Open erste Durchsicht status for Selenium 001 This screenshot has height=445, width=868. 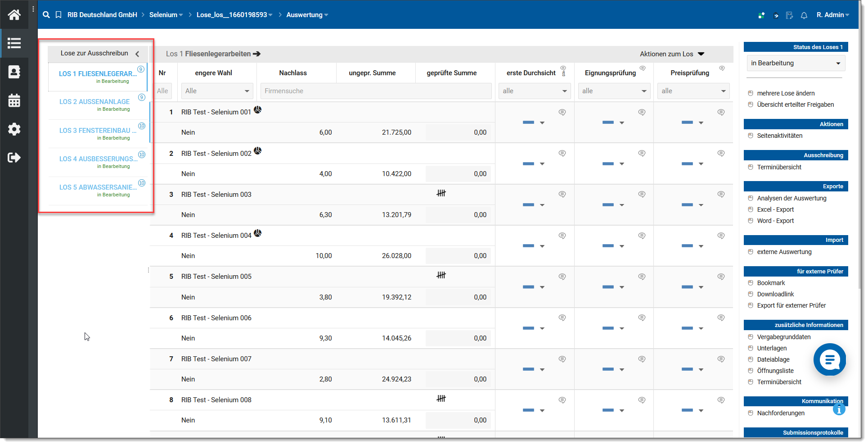point(534,123)
